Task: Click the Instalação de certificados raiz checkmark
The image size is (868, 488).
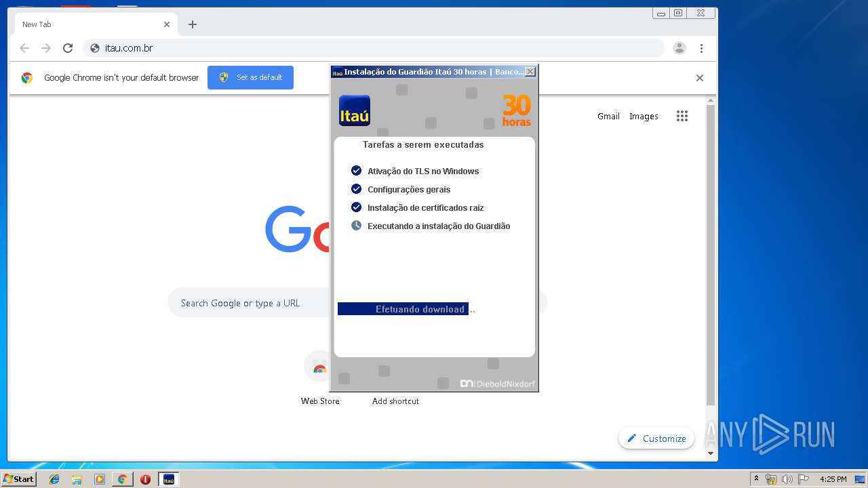Action: click(356, 207)
